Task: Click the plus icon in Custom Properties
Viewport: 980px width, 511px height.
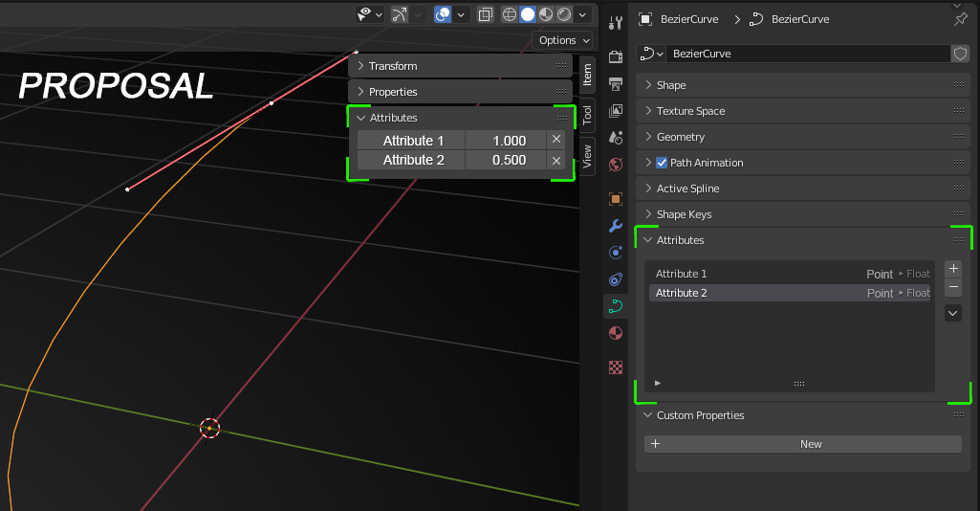Action: [655, 443]
